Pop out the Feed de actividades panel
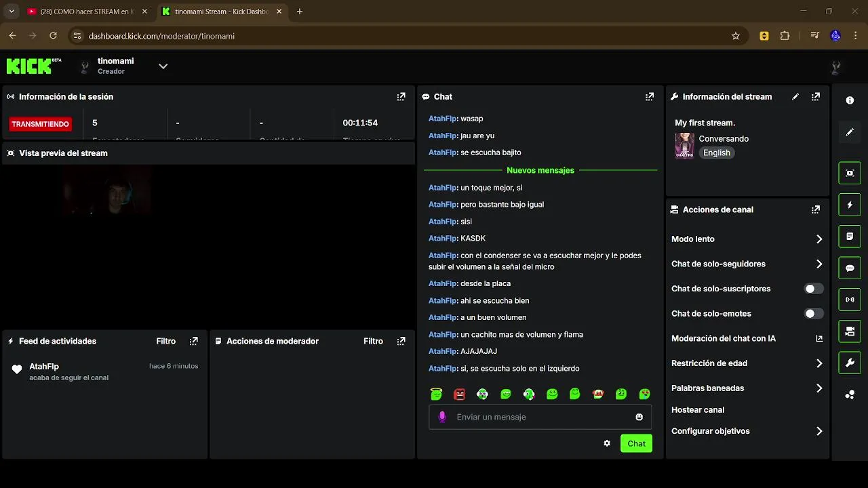 coord(194,341)
